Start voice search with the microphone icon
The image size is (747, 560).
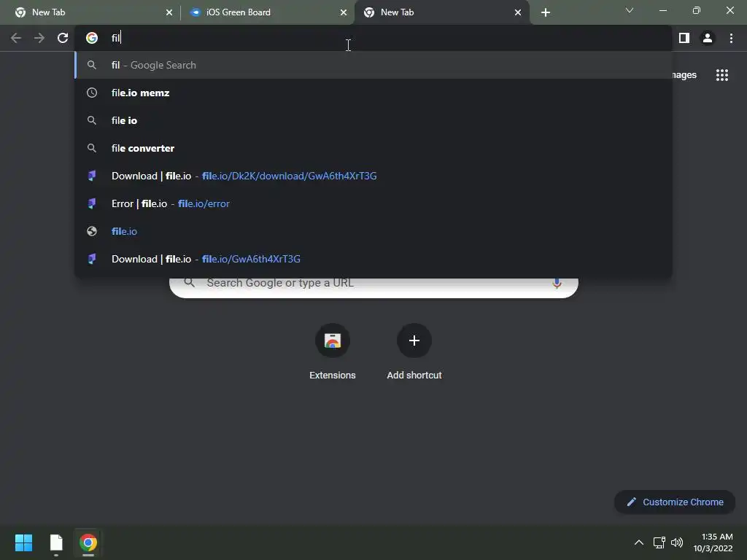557,284
